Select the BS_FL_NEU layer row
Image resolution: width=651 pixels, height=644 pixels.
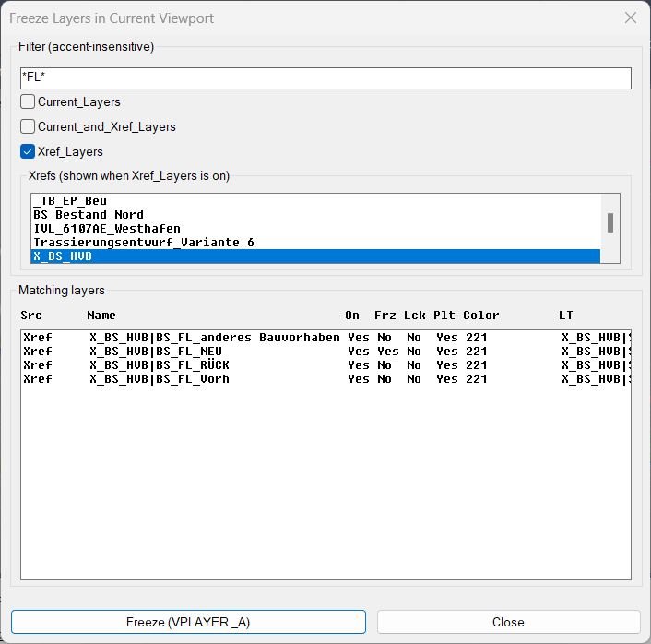155,352
